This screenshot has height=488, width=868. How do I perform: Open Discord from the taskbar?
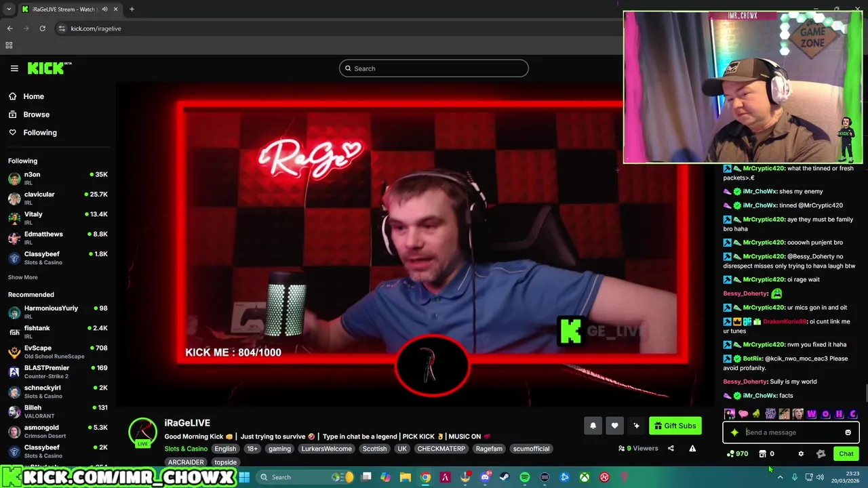(485, 477)
